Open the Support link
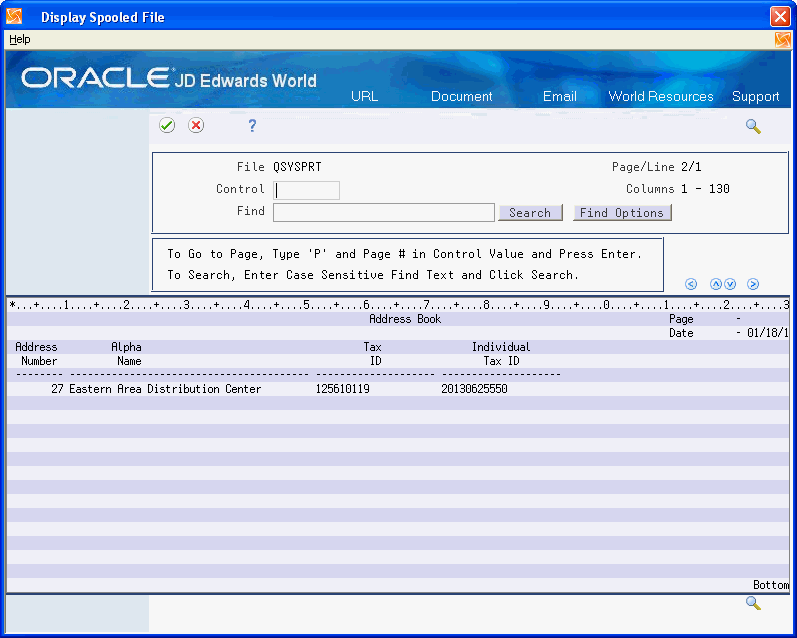 tap(755, 97)
